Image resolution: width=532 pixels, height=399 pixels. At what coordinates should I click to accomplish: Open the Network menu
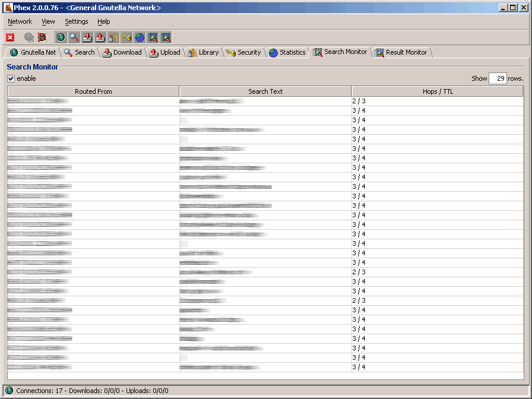(20, 21)
